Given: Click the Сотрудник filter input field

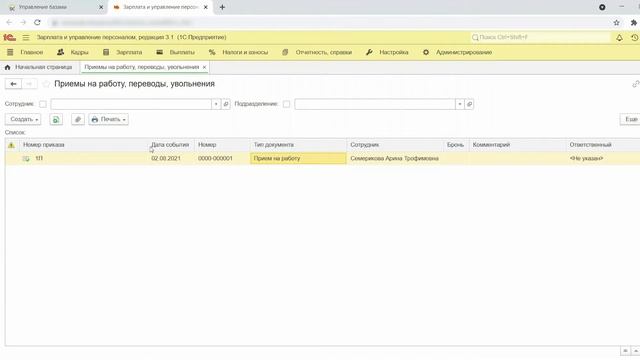Looking at the screenshot, I should [131, 104].
